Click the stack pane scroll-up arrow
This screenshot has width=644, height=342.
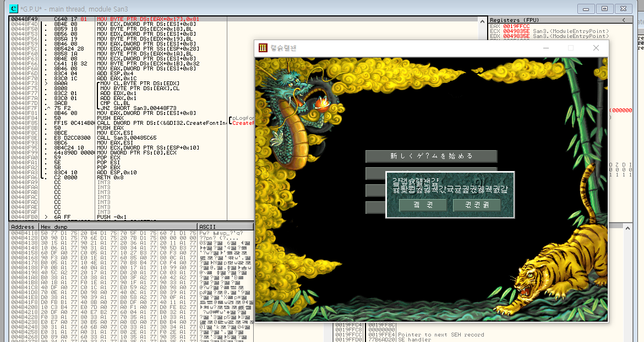tap(627, 228)
